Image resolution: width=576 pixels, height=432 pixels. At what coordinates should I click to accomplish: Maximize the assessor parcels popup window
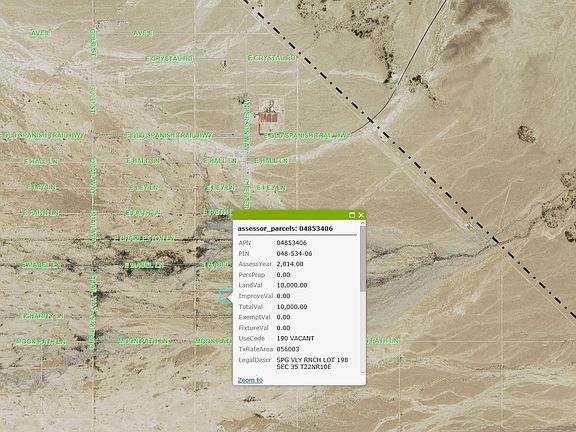click(352, 215)
